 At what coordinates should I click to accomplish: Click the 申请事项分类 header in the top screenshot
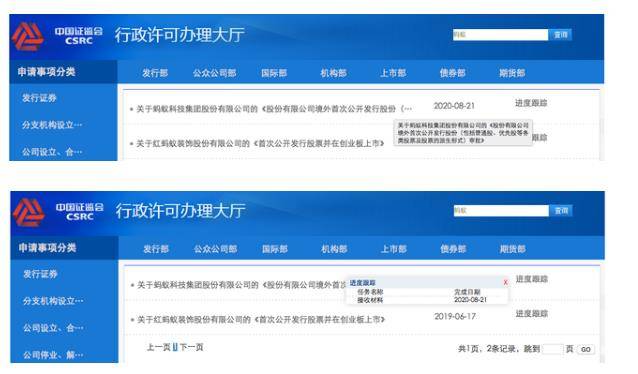[46, 72]
